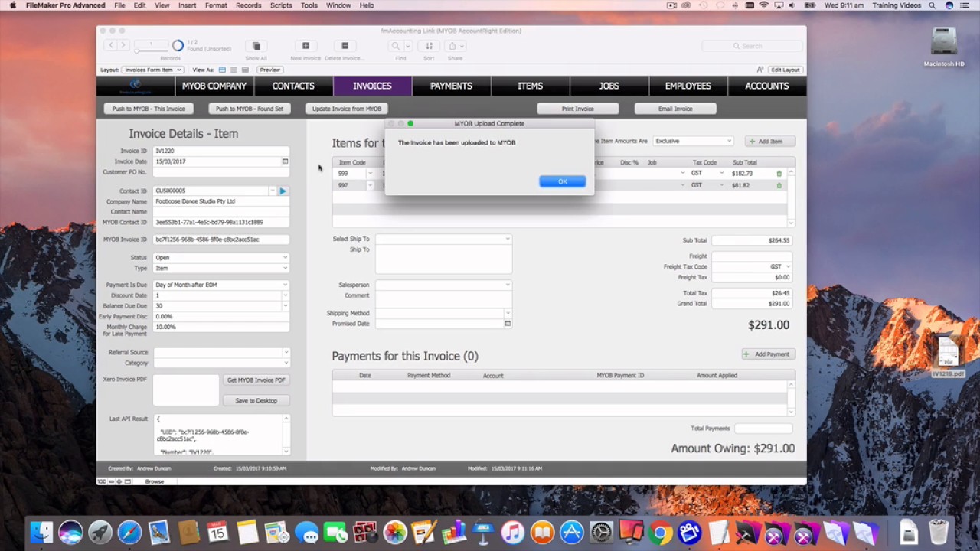Switch to the ITEMS tab
980x551 pixels.
530,86
